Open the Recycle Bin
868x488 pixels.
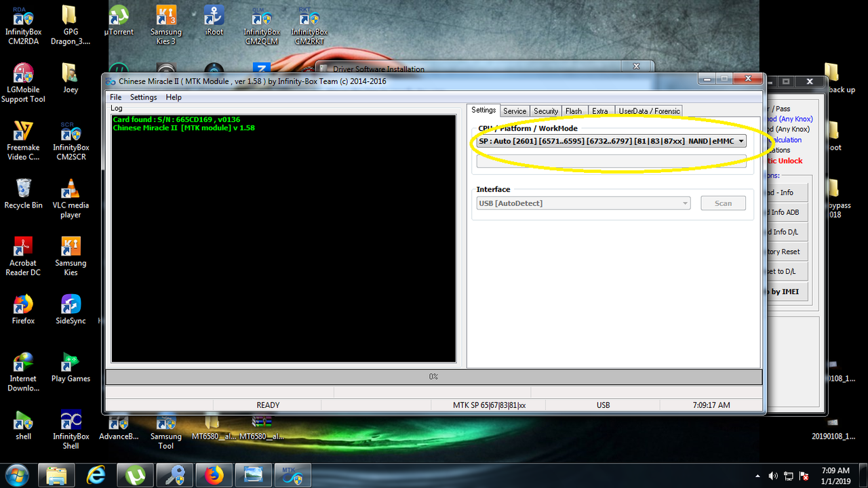click(x=23, y=194)
